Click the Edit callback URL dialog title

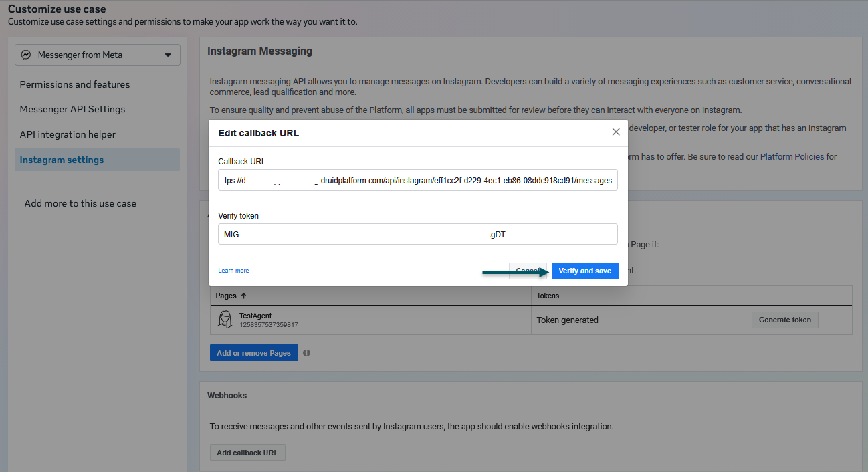pos(259,133)
